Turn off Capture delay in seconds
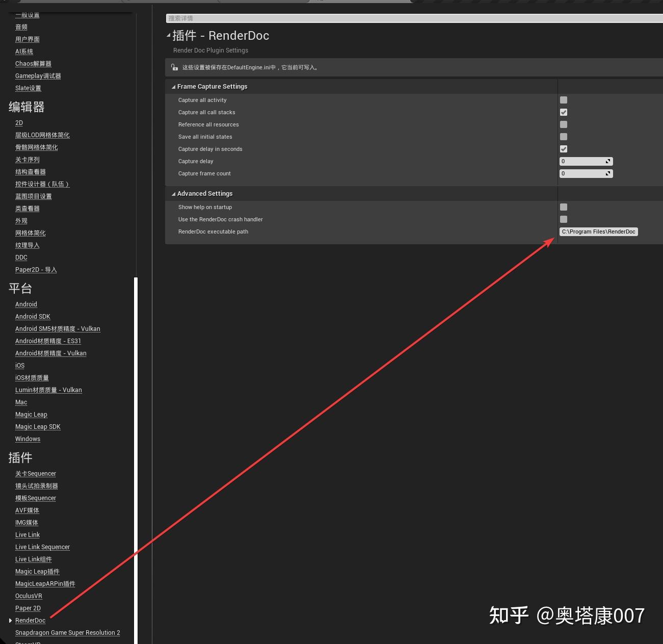Viewport: 663px width, 644px height. coord(564,149)
